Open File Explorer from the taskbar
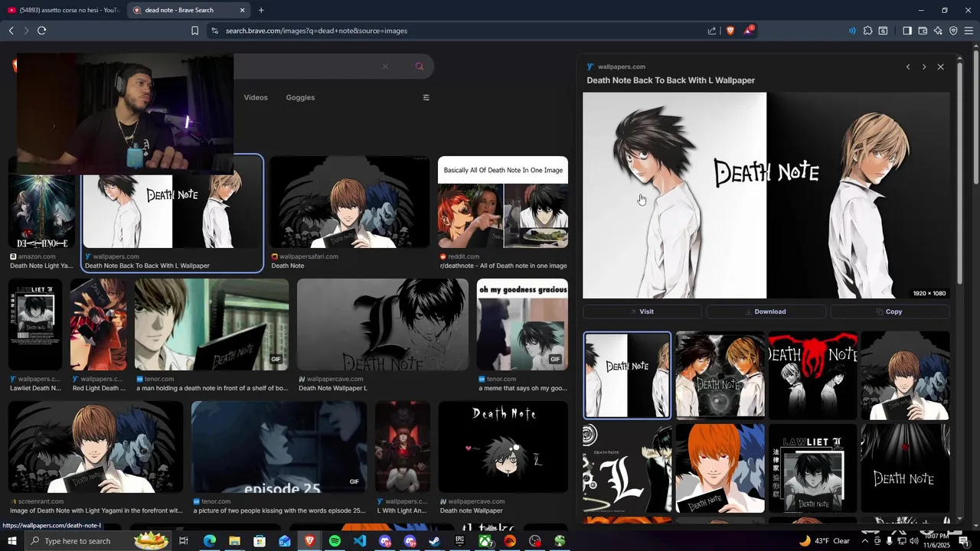Image resolution: width=980 pixels, height=551 pixels. click(x=234, y=541)
